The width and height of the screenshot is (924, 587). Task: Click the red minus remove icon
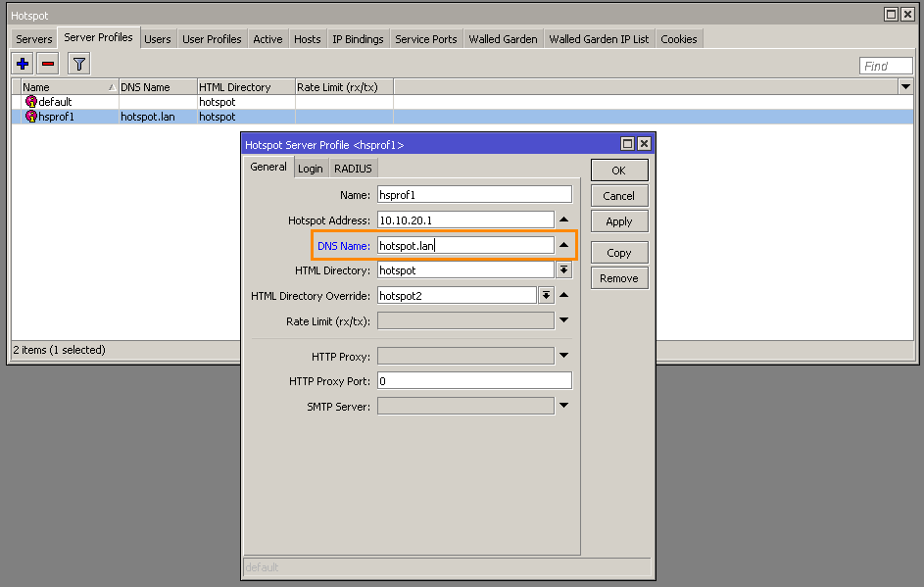click(48, 64)
